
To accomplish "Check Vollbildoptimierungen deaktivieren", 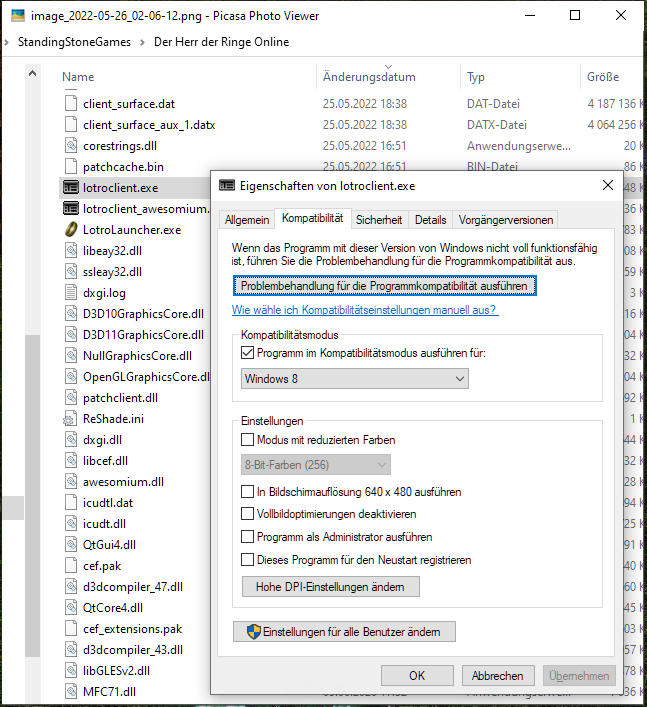I will click(247, 514).
